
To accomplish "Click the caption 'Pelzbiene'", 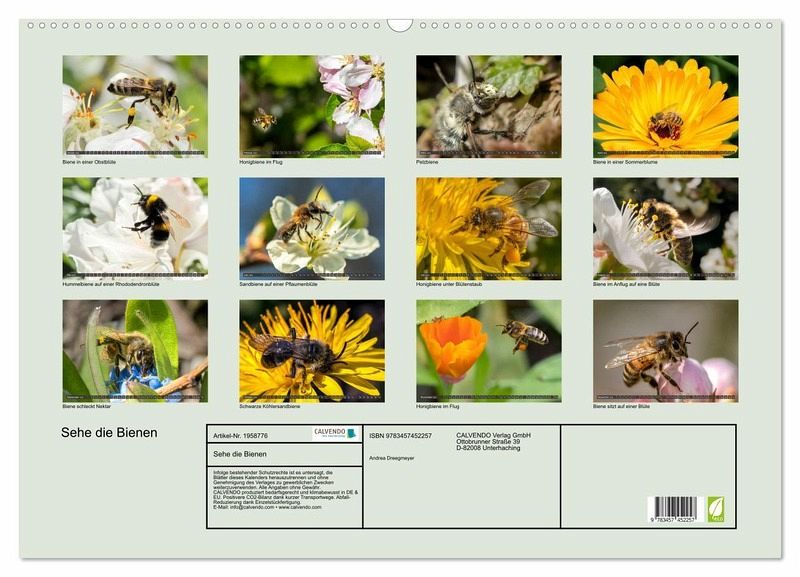I will [427, 162].
